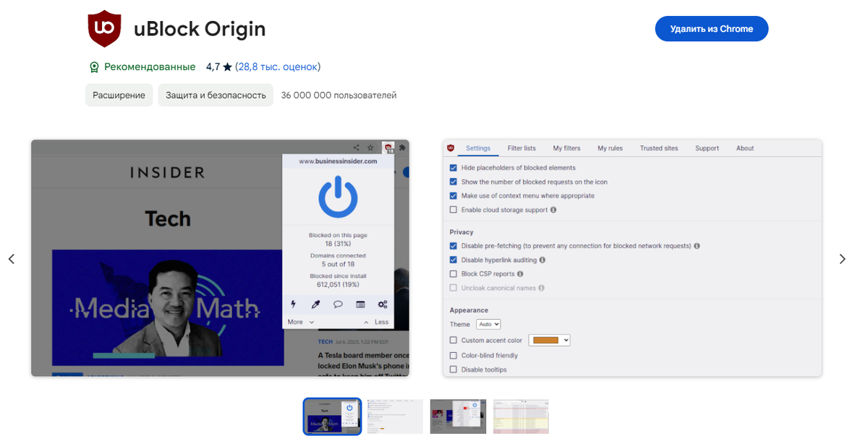Check the Uncloak canonical names checkbox
Image resolution: width=868 pixels, height=444 pixels.
pos(454,288)
